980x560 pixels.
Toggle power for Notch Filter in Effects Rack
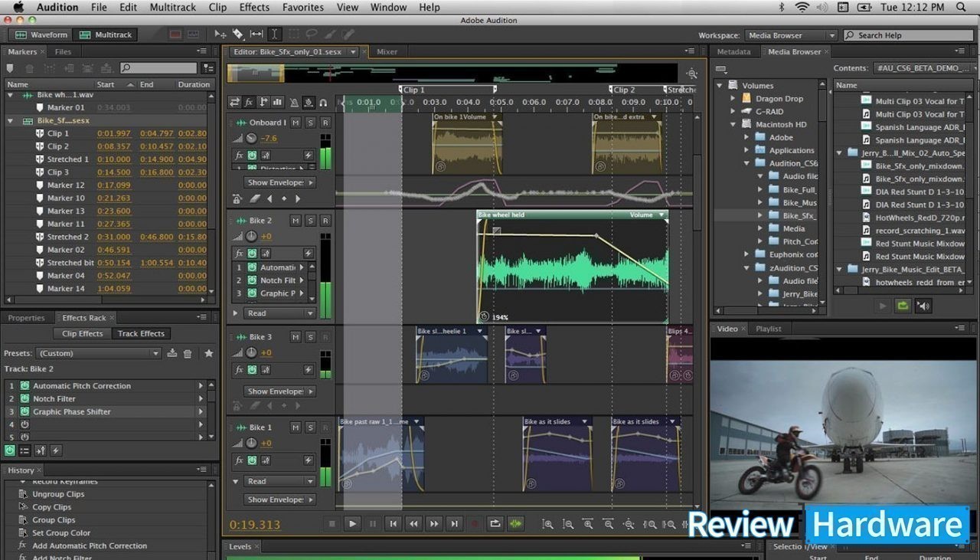[x=24, y=399]
